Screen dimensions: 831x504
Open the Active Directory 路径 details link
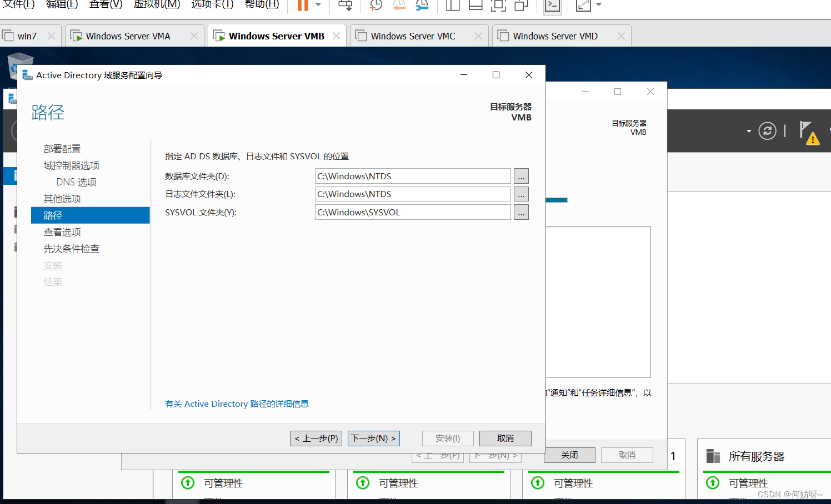tap(237, 404)
